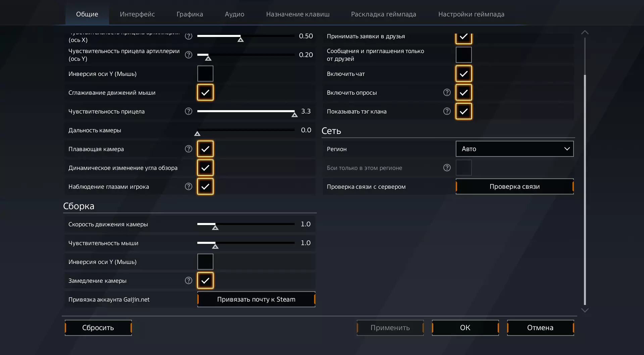Viewport: 644px width, 355px height.
Task: Click the Применить button
Action: (x=390, y=327)
